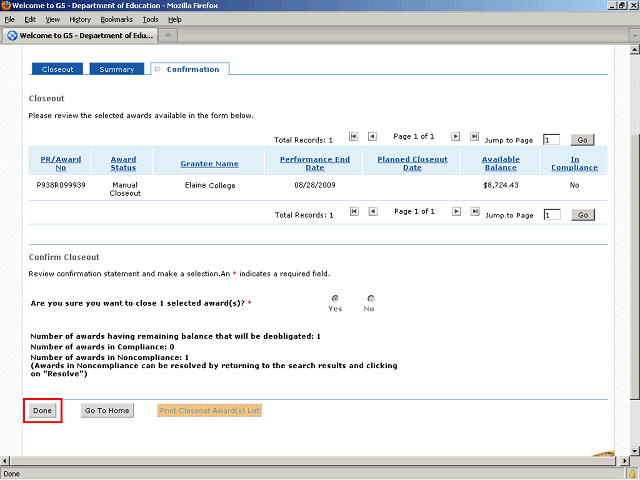Sort by Performance End Date column

tap(315, 163)
